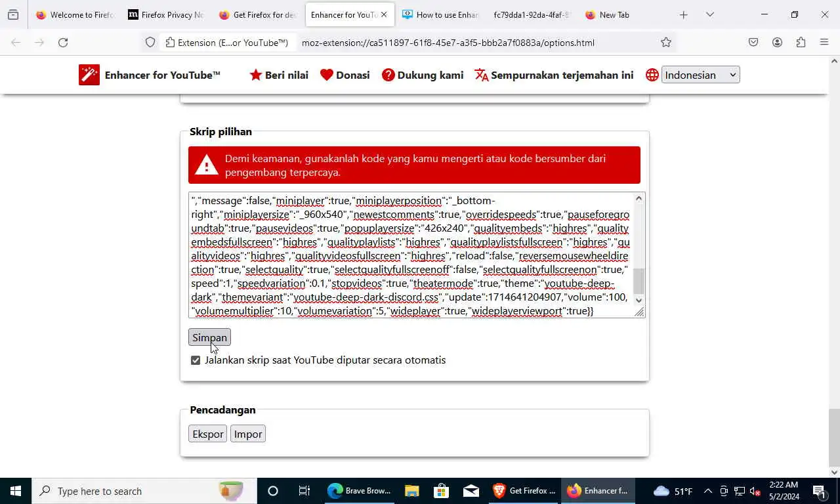Click the muted volume icon in tray
Image resolution: width=840 pixels, height=504 pixels.
click(x=755, y=491)
